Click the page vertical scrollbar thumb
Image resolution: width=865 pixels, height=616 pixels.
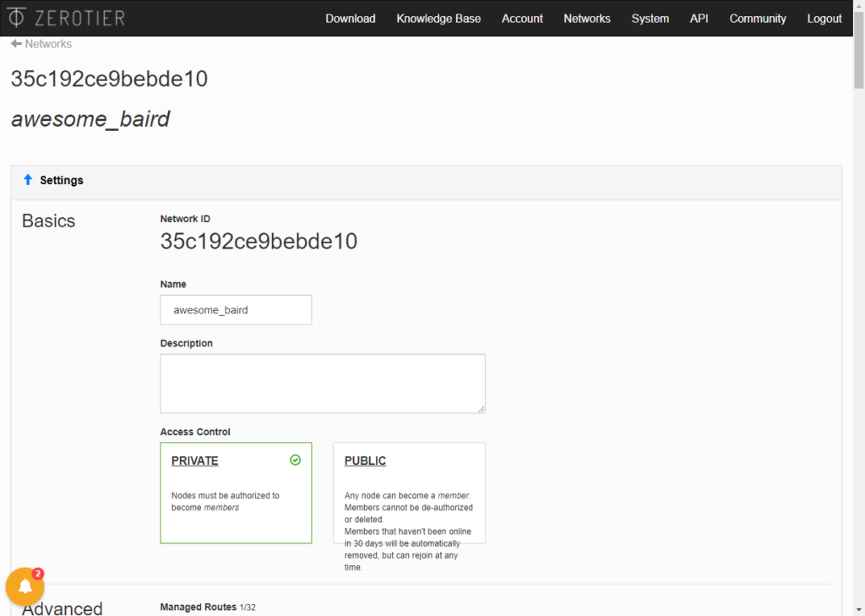point(859,50)
